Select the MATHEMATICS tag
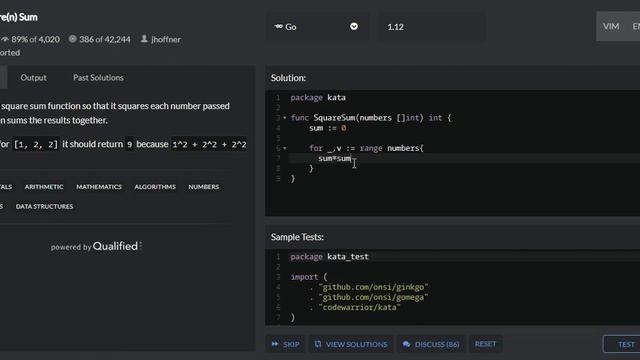Viewport: 640px width, 360px height. [x=99, y=187]
